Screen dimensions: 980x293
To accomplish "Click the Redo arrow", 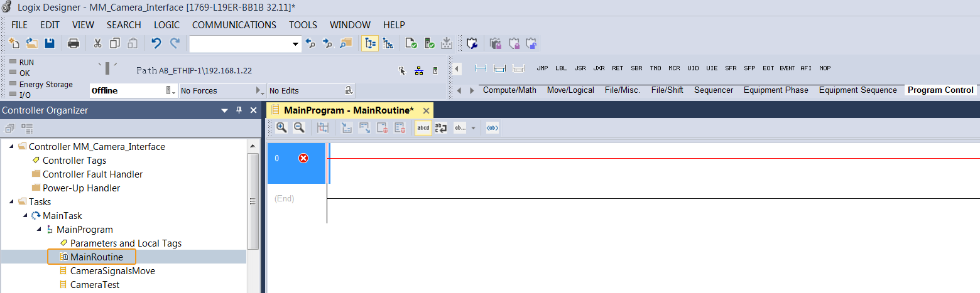I will coord(175,43).
